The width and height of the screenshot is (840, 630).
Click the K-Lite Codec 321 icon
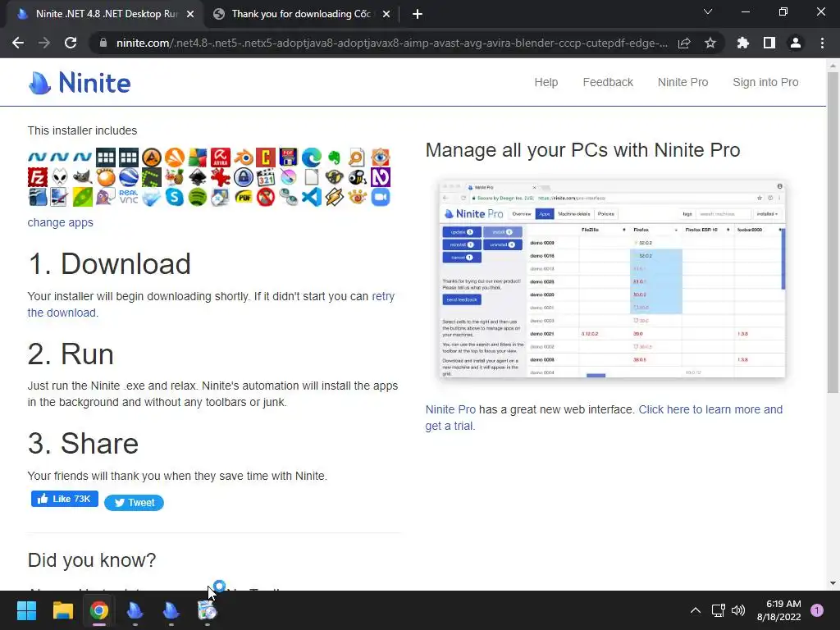point(266,177)
